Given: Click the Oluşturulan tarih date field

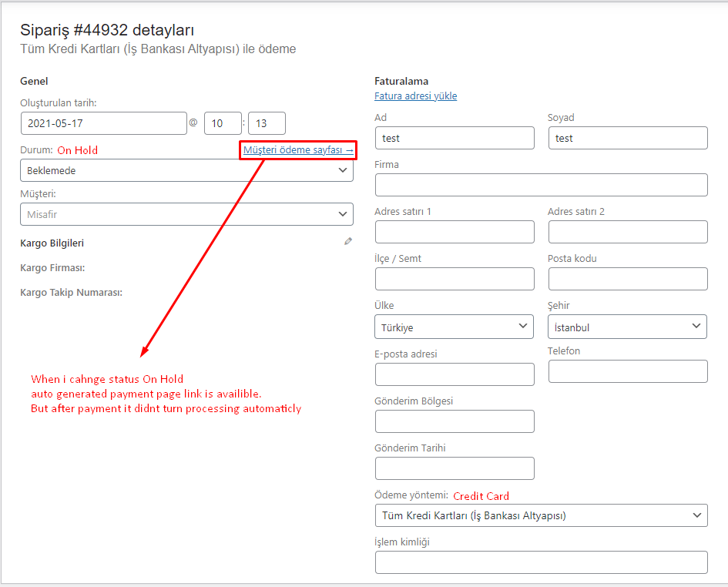Looking at the screenshot, I should tap(104, 123).
